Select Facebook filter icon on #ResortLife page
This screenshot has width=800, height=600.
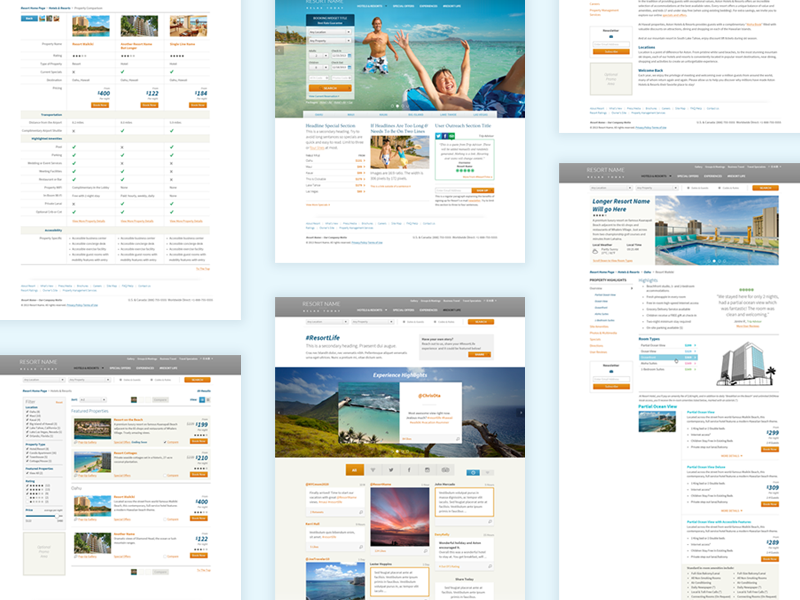pos(409,470)
